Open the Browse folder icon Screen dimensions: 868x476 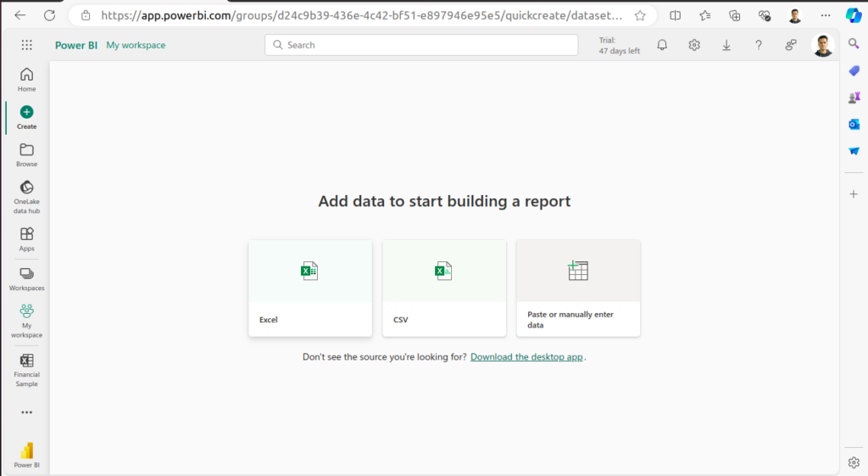pyautogui.click(x=27, y=154)
